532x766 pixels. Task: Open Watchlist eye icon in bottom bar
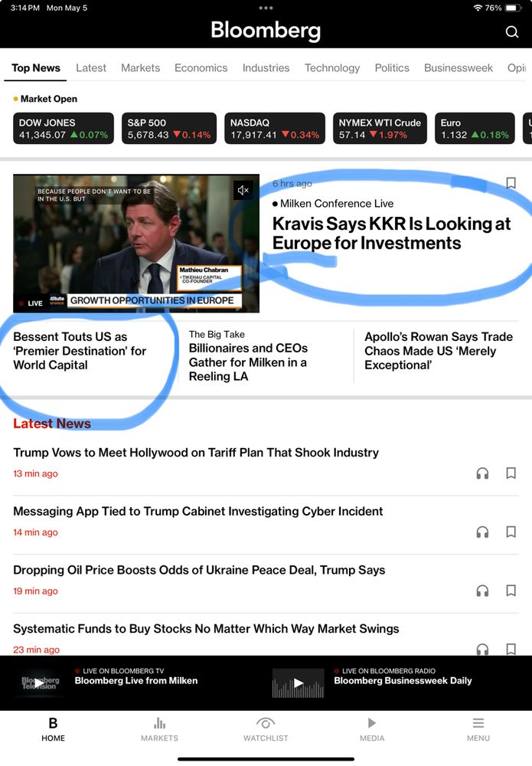(266, 723)
